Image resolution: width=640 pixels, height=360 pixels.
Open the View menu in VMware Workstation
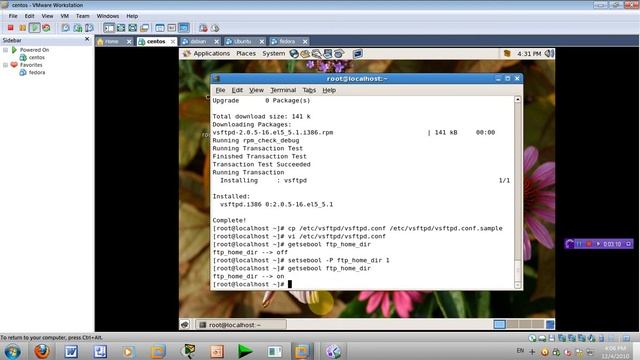47,16
